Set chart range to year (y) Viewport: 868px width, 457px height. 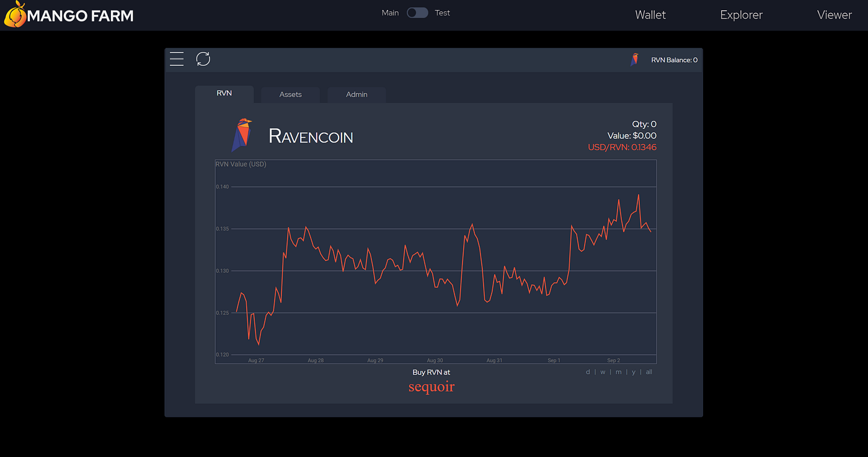click(634, 373)
